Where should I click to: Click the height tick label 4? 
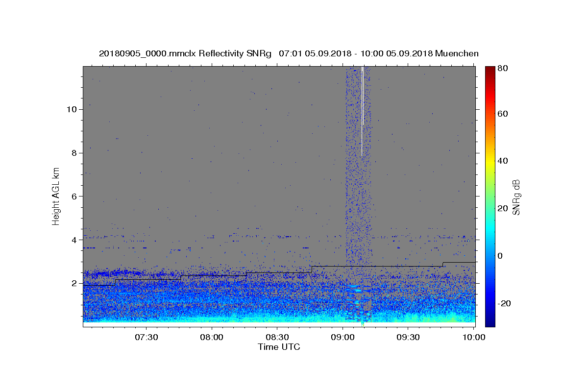click(73, 240)
